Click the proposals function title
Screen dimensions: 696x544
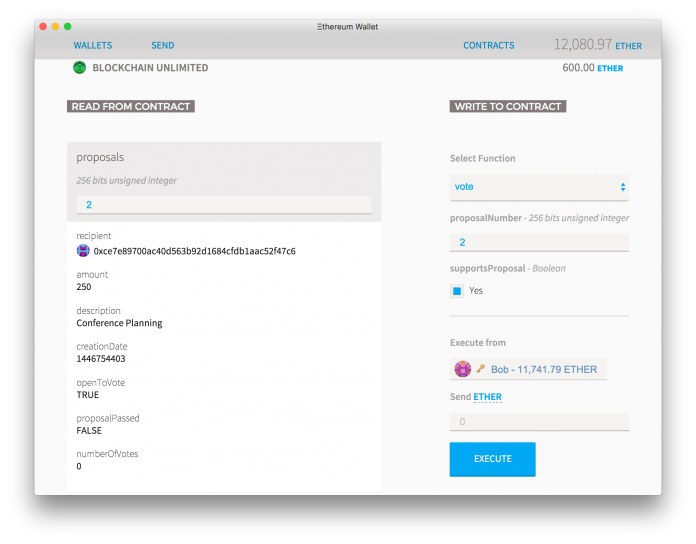(x=100, y=158)
